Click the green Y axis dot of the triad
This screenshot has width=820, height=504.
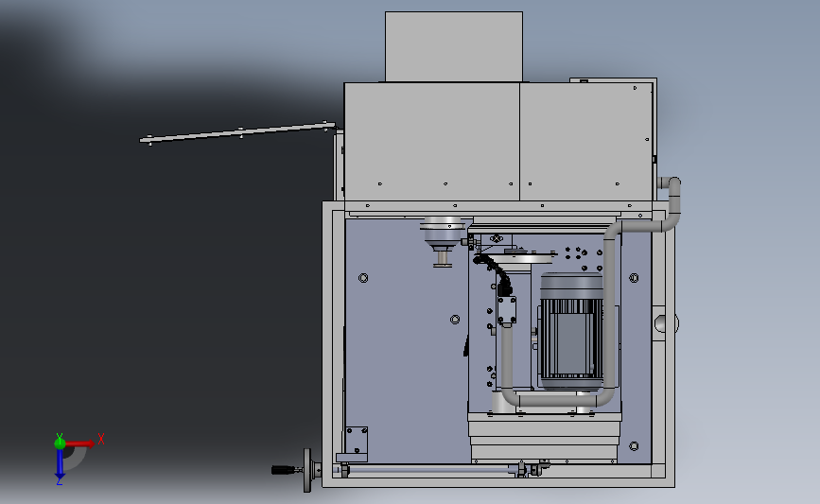[60, 443]
